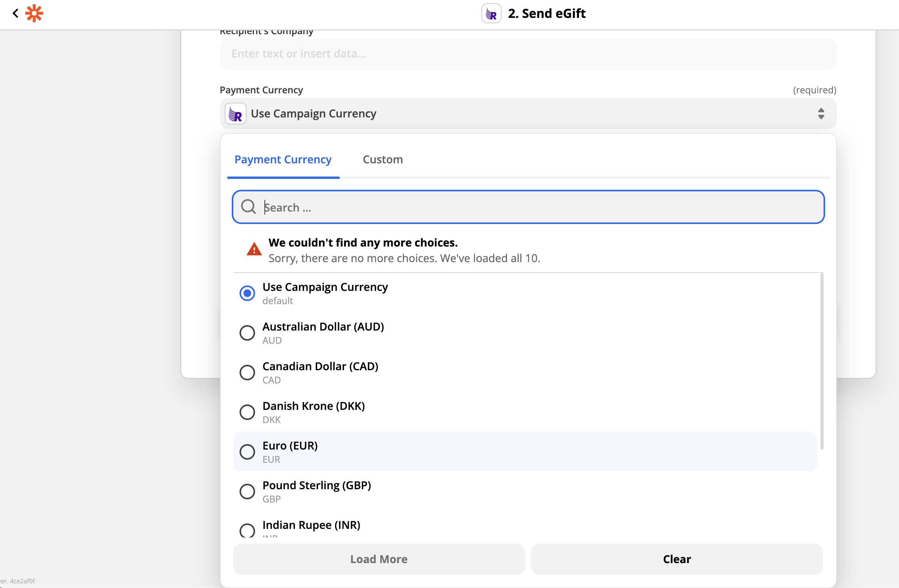The image size is (899, 588).
Task: Click the 'default' subtitle text
Action: (278, 301)
